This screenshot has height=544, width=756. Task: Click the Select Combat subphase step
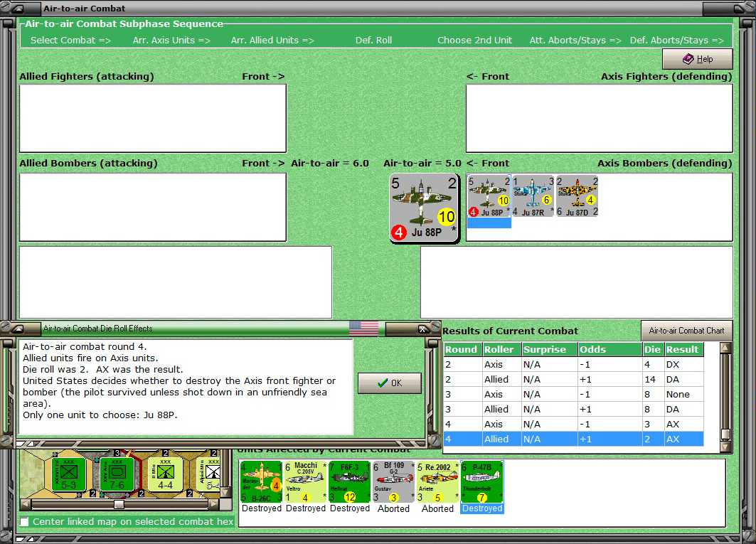click(71, 40)
